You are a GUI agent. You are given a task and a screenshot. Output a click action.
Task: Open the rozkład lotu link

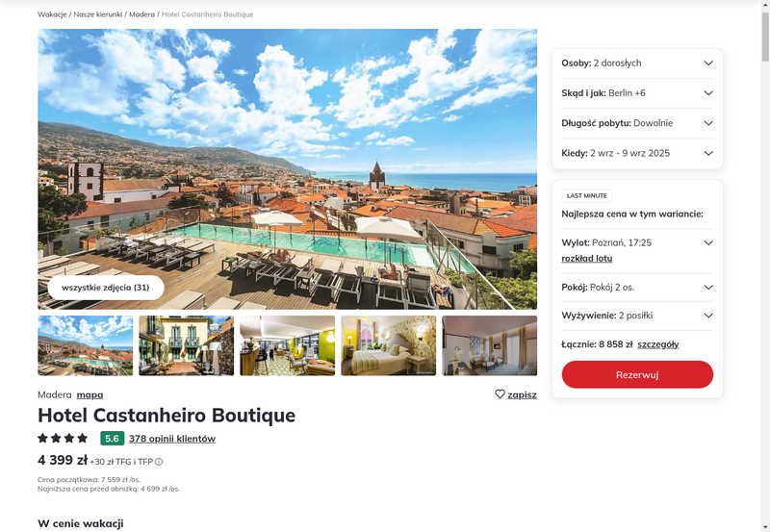tap(587, 258)
